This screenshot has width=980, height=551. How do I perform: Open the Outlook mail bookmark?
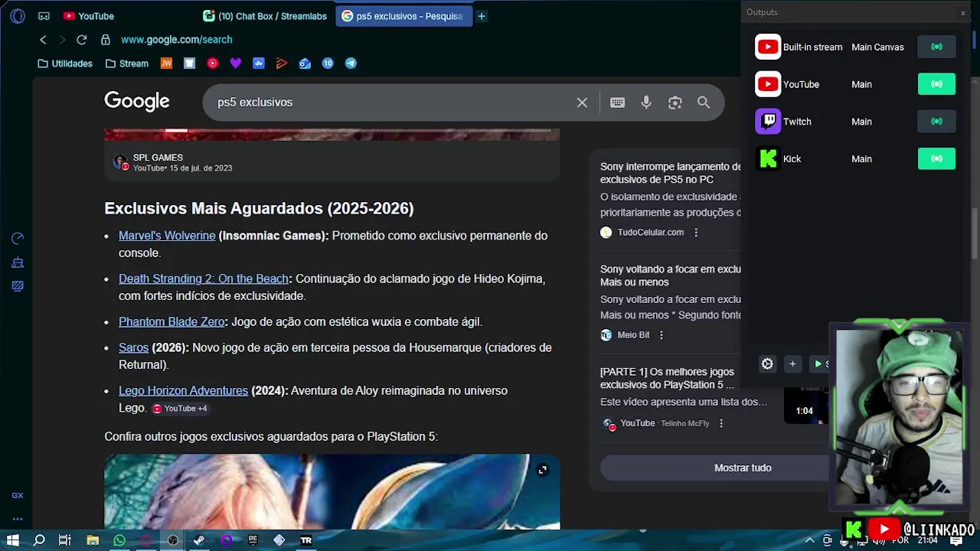[305, 64]
